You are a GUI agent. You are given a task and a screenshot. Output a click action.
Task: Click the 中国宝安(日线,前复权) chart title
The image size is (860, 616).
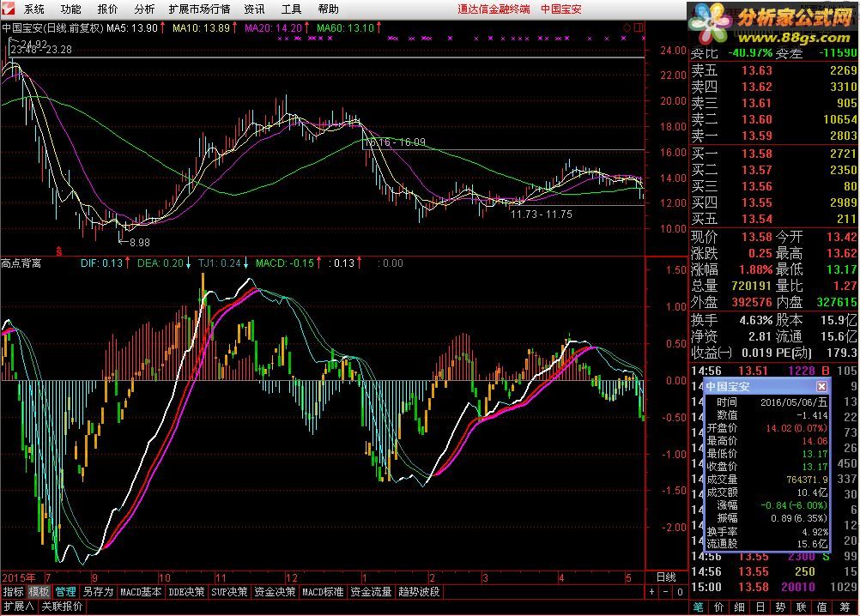coord(52,27)
